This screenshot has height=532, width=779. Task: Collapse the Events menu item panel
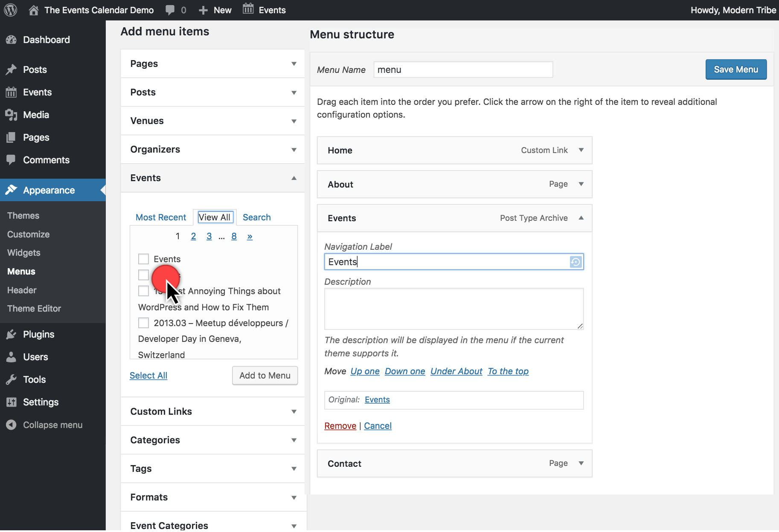[x=581, y=218]
